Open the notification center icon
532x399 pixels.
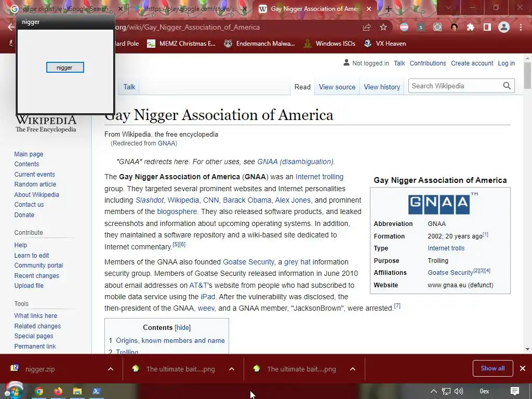(x=515, y=391)
